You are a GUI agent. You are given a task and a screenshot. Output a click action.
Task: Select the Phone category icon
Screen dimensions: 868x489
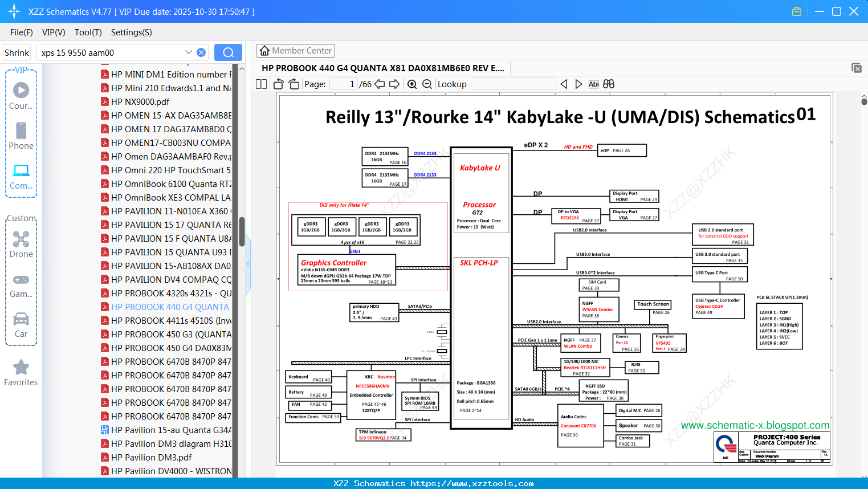(x=21, y=136)
